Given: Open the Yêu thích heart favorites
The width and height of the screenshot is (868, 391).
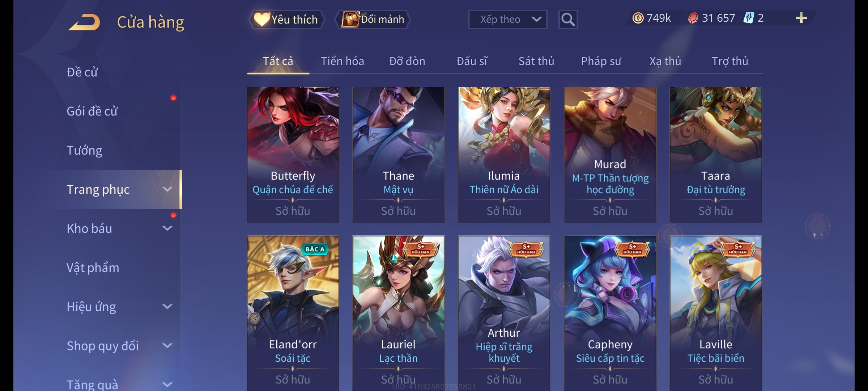Looking at the screenshot, I should coord(286,20).
